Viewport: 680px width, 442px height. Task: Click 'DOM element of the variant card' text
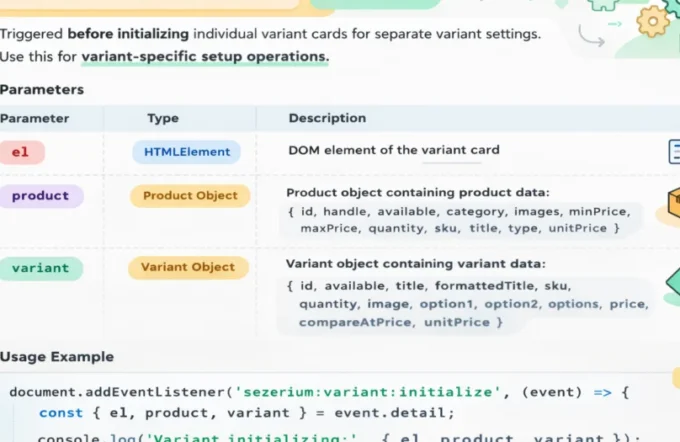(x=394, y=150)
